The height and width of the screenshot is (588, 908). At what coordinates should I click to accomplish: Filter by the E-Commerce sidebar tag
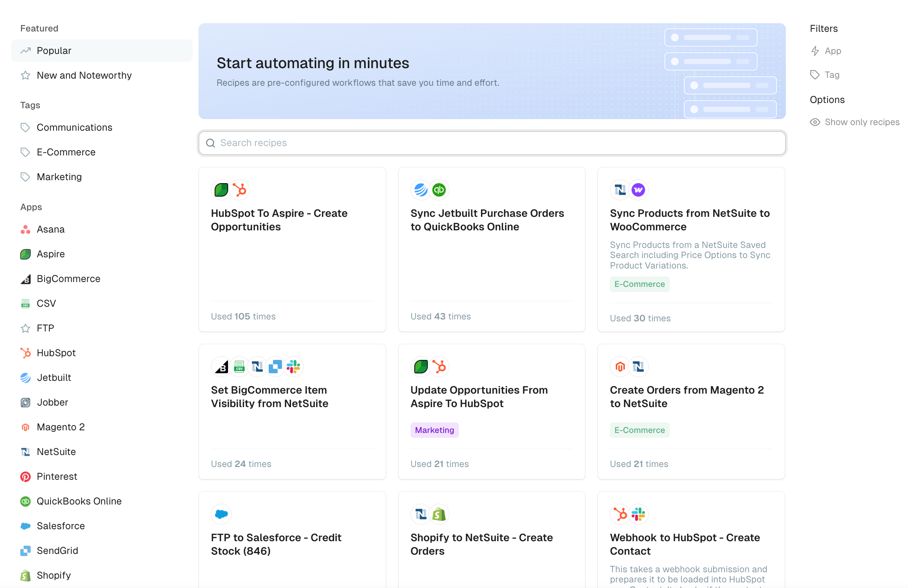[x=66, y=152]
